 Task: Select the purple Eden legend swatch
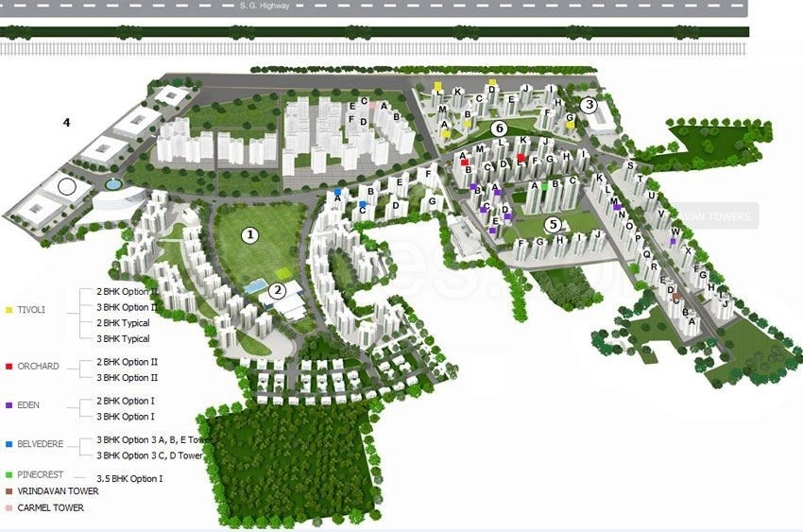coord(9,405)
